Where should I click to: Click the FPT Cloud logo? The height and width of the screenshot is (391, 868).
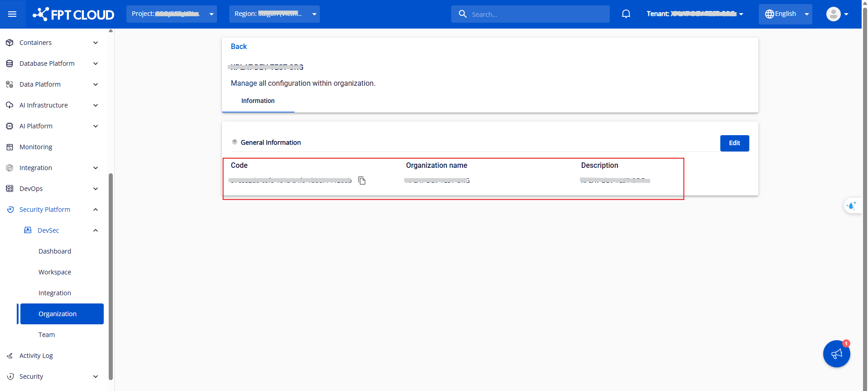(x=73, y=15)
